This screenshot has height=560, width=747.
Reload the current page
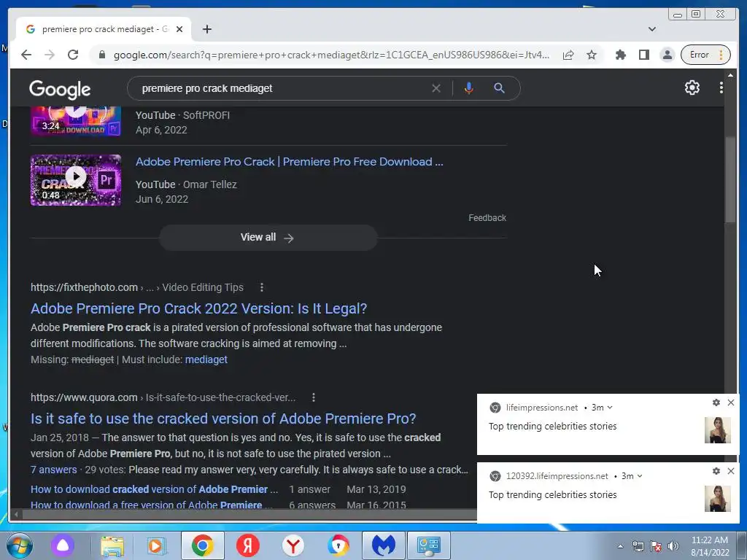[x=73, y=55]
